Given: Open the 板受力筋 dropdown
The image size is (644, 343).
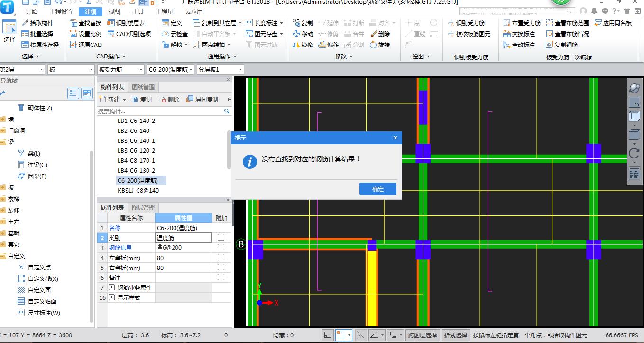Looking at the screenshot, I should point(120,69).
